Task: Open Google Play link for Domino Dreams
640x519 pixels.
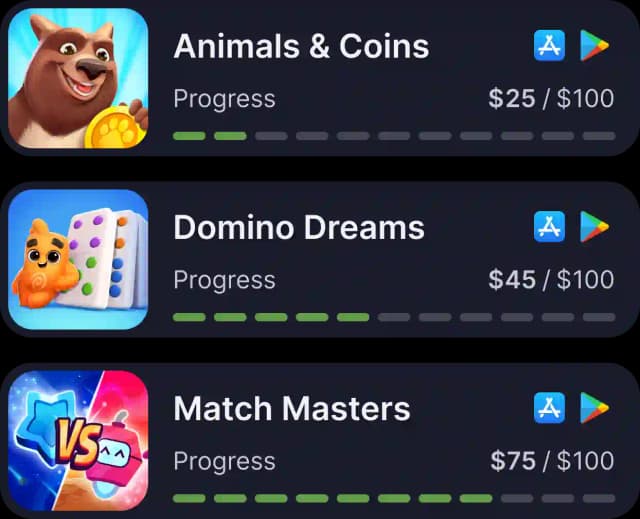Action: click(x=594, y=226)
